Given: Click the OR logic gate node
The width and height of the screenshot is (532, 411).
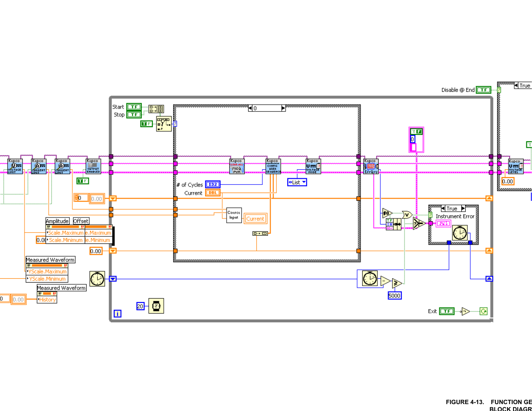Looking at the screenshot, I should tap(407, 215).
